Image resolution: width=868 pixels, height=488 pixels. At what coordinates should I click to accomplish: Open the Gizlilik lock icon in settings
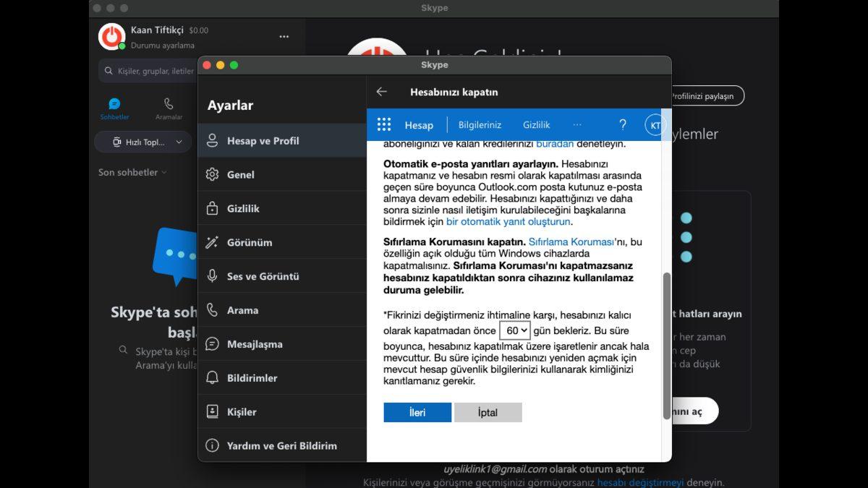click(x=212, y=208)
